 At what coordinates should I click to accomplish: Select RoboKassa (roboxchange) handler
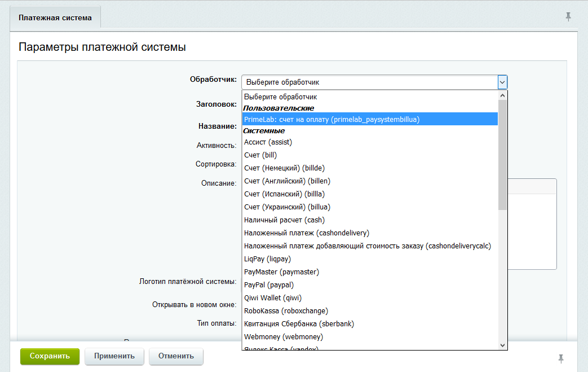[286, 311]
